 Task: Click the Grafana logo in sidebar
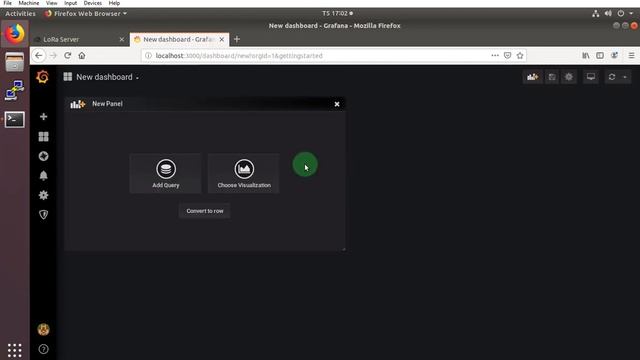(x=42, y=77)
